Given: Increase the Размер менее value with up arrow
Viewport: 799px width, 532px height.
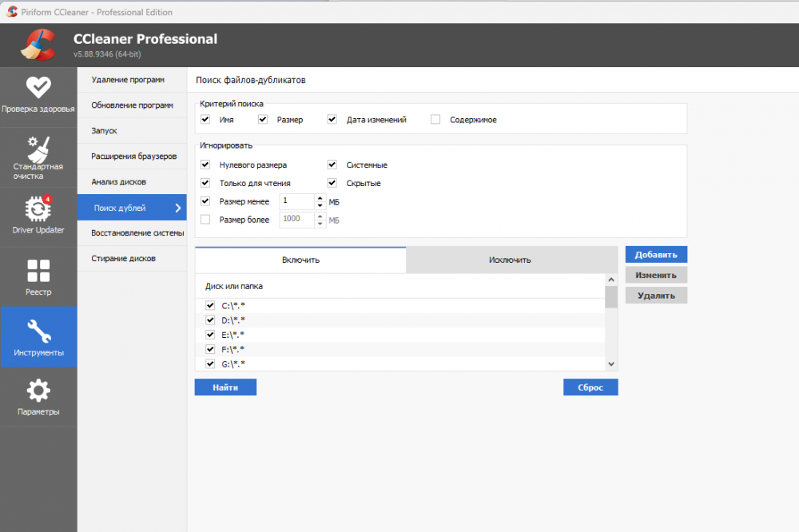Looking at the screenshot, I should point(320,198).
